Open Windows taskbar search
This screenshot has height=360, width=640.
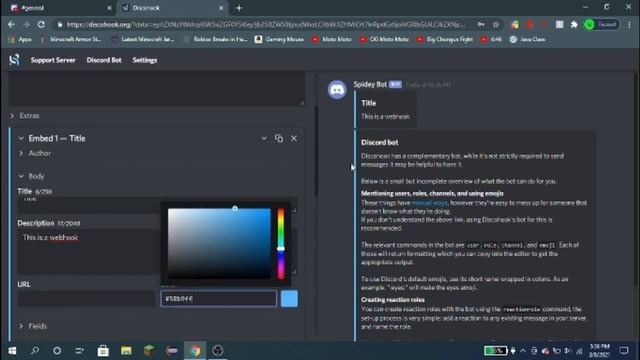[35, 351]
